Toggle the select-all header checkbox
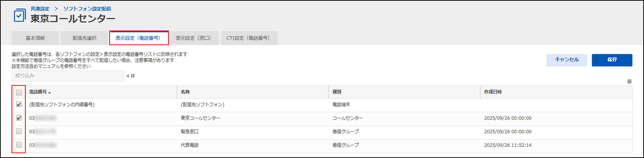 (x=19, y=92)
